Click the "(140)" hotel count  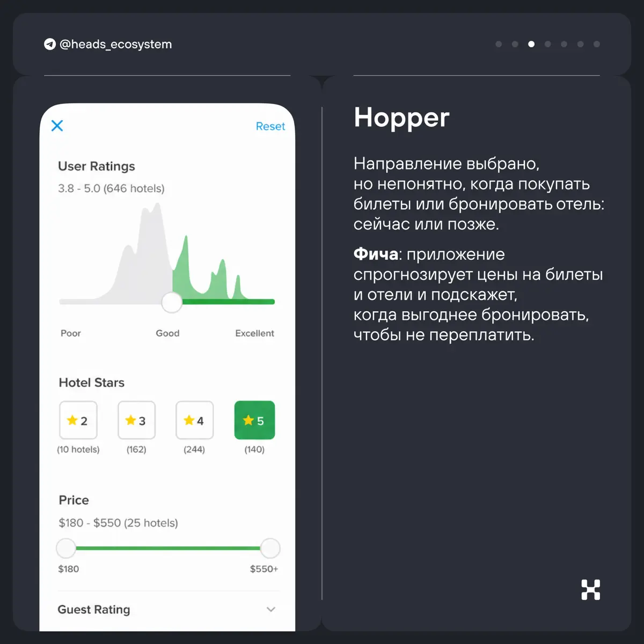coord(254,449)
